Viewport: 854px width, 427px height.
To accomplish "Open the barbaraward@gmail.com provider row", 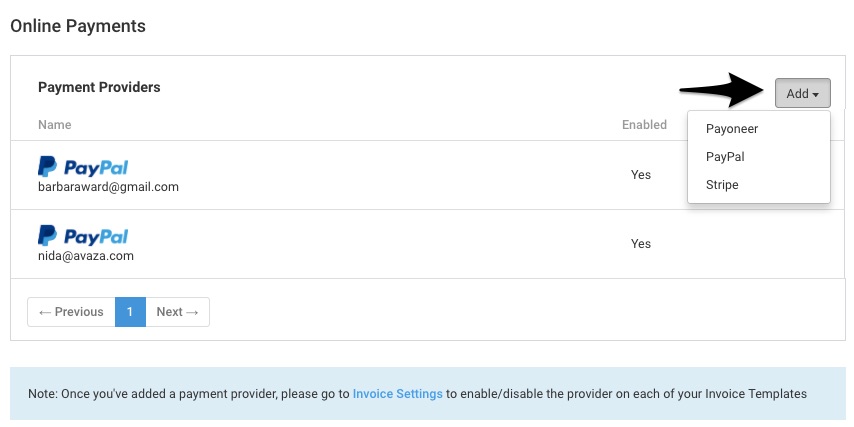I will coord(428,175).
